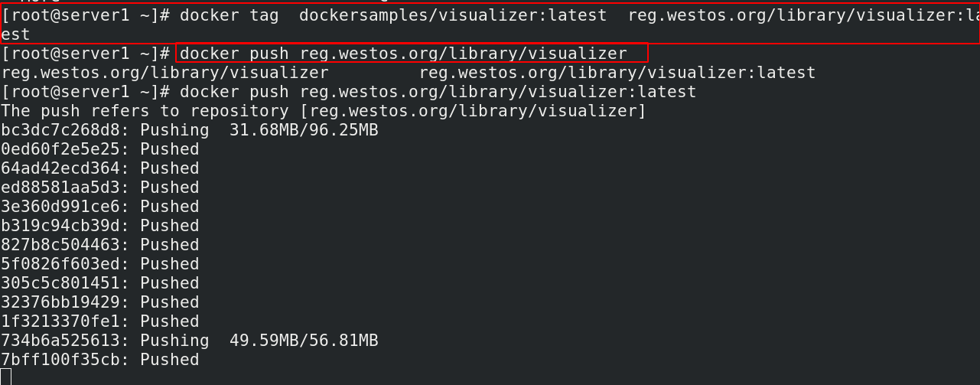The height and width of the screenshot is (385, 980).
Task: Click layer ID 305c5c801451
Action: pyautogui.click(x=60, y=283)
